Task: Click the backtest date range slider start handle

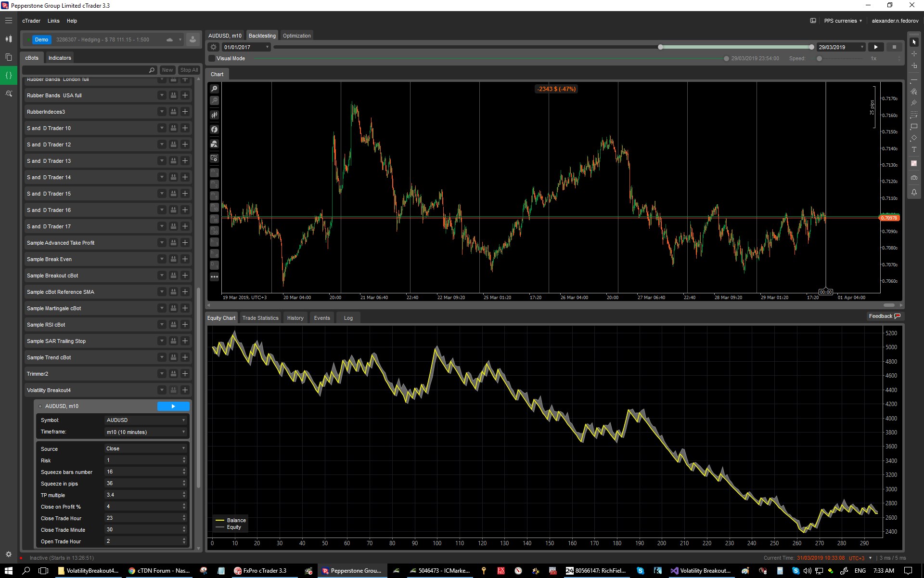Action: pyautogui.click(x=660, y=47)
